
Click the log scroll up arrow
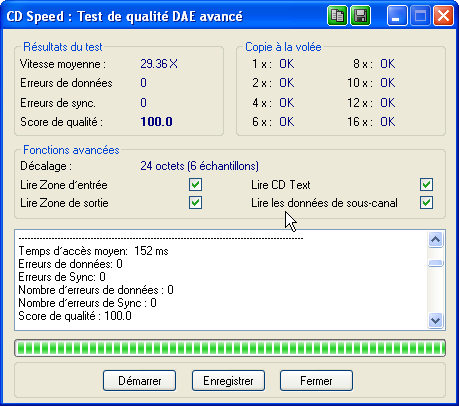pos(435,239)
